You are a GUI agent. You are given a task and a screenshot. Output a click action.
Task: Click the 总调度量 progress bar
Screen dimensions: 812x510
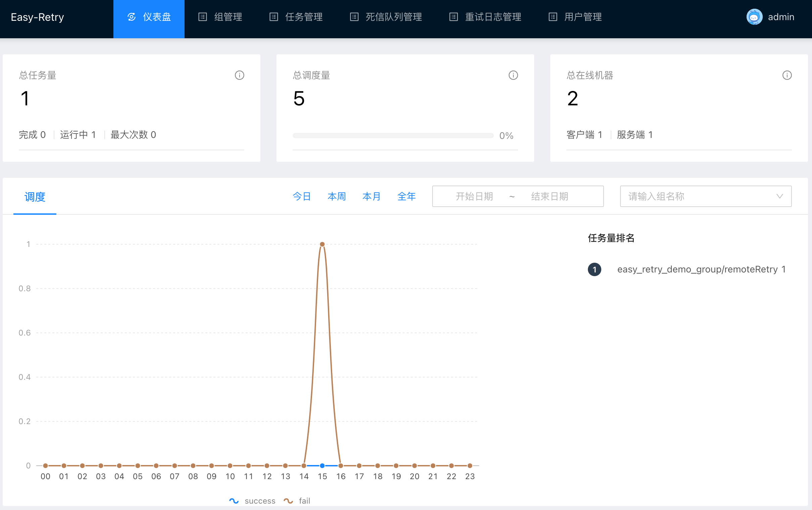393,136
